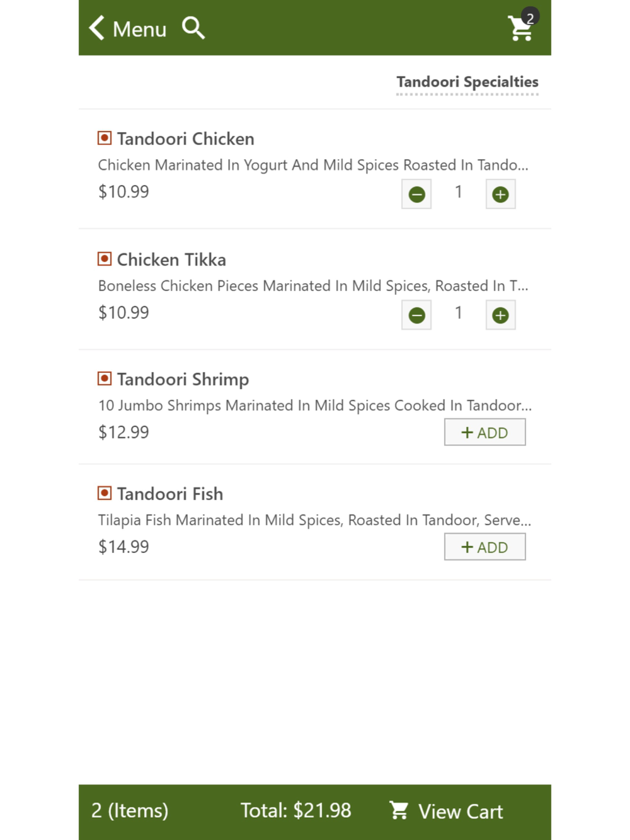630x840 pixels.
Task: Open the Tandoori Chicken item title
Action: (186, 139)
